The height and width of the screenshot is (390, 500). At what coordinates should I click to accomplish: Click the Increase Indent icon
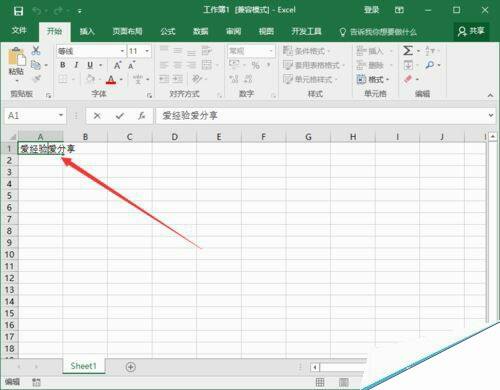pos(178,79)
